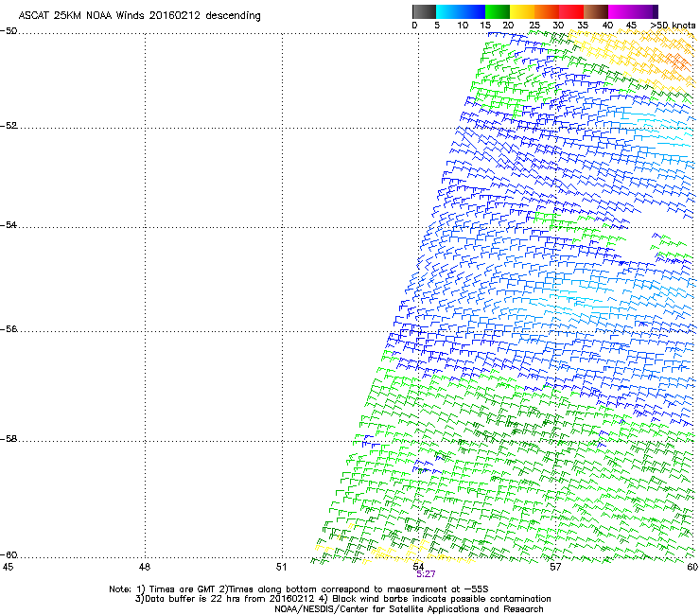The width and height of the screenshot is (700, 615).
Task: Click the '>50 knots' legend label
Action: pos(673,26)
